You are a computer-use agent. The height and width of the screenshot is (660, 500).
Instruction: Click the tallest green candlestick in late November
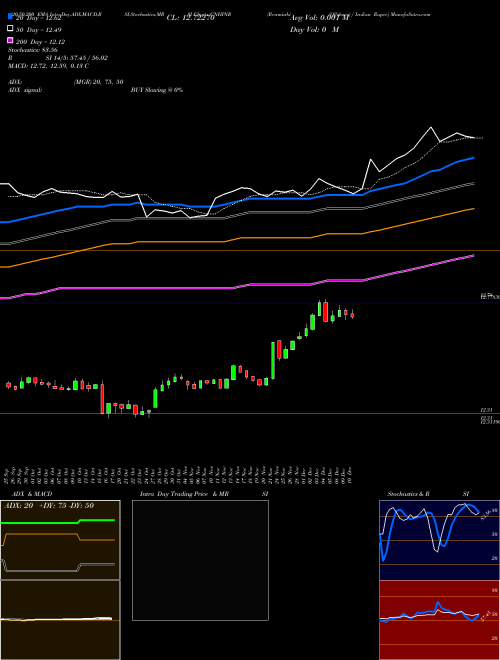coord(273,360)
